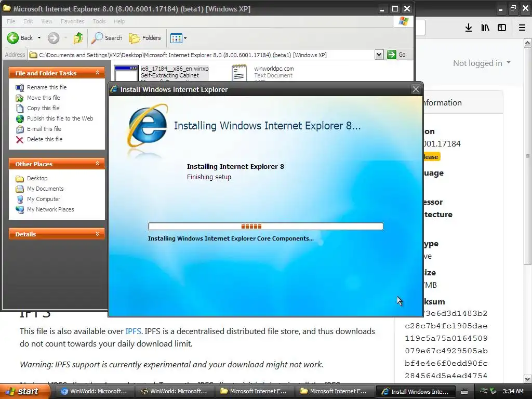The height and width of the screenshot is (399, 532).
Task: Click the Explorer address path field
Action: point(202,55)
